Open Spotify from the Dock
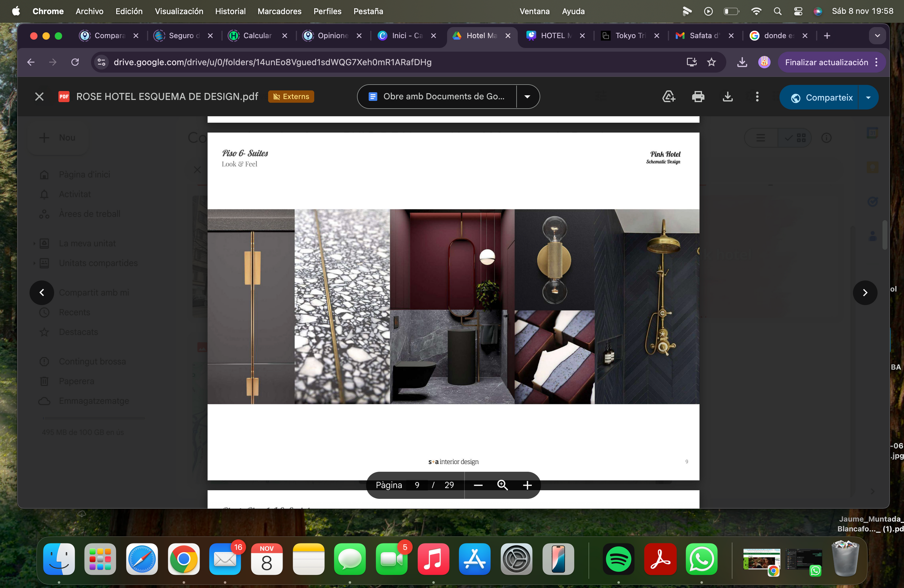This screenshot has height=588, width=904. tap(618, 559)
